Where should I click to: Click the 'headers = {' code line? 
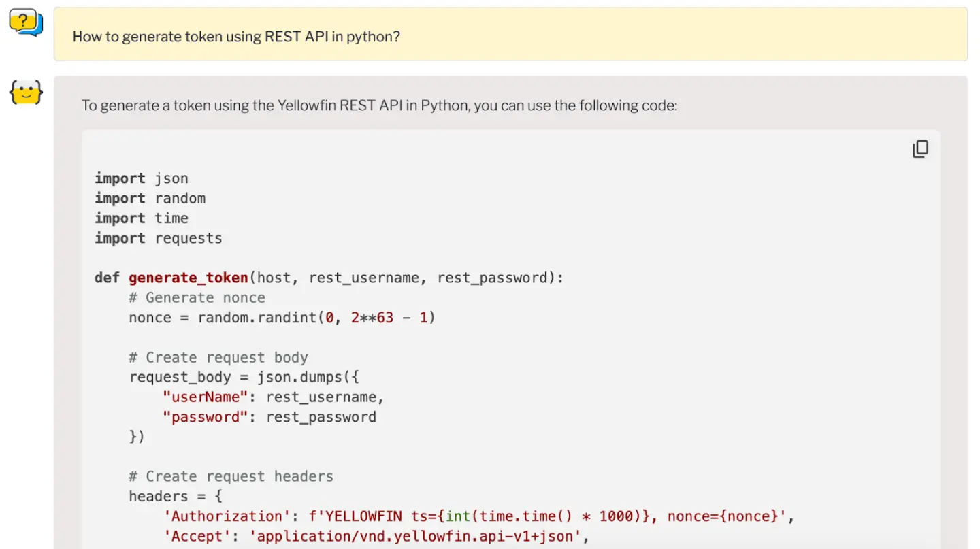pos(176,496)
